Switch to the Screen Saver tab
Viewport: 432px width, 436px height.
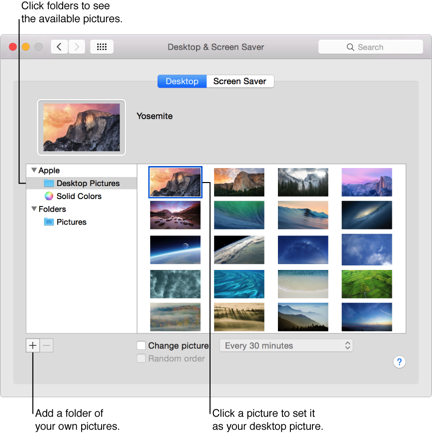240,81
